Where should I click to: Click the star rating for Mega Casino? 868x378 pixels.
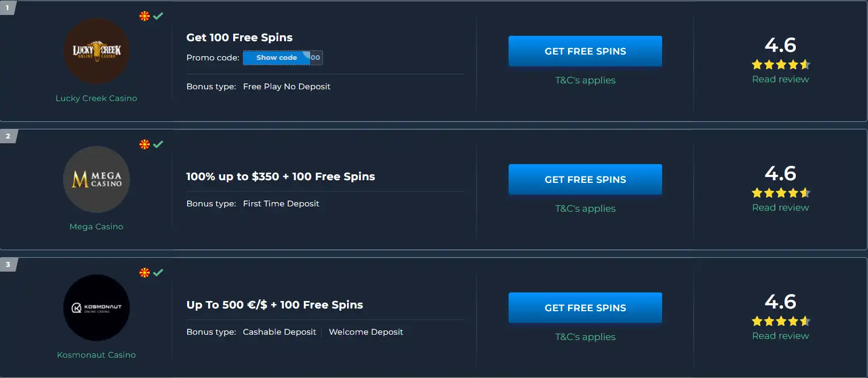pos(781,193)
